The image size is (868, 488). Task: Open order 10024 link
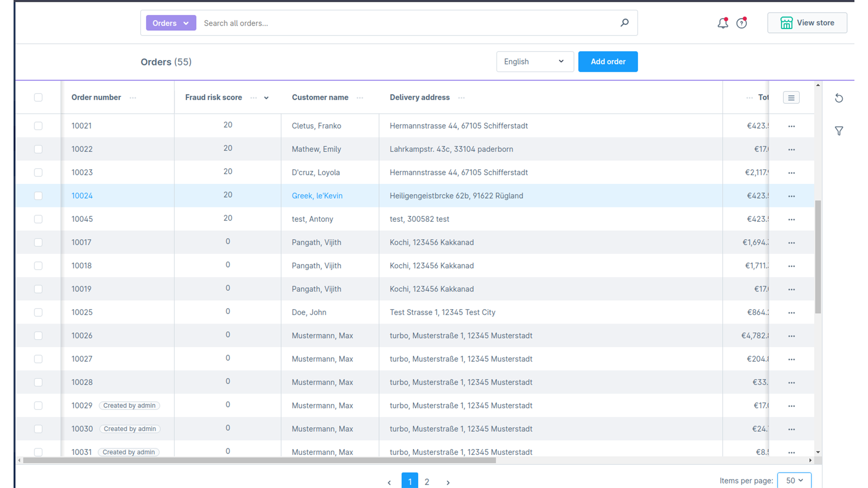(82, 196)
